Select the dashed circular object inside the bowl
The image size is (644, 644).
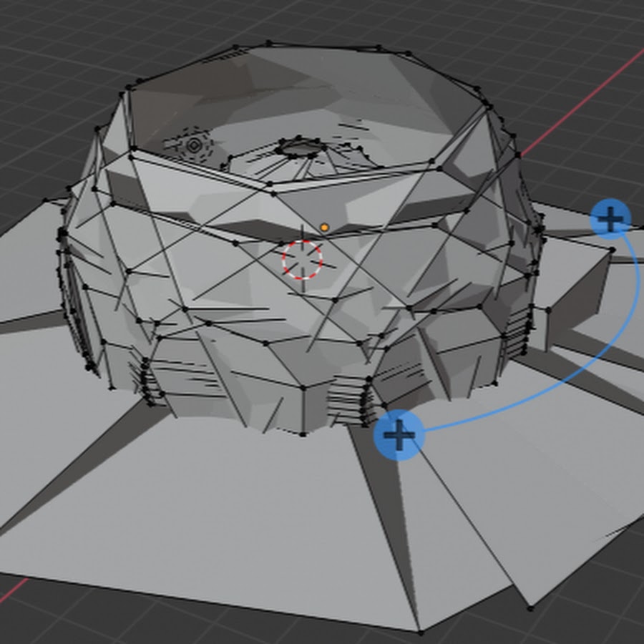[x=193, y=146]
